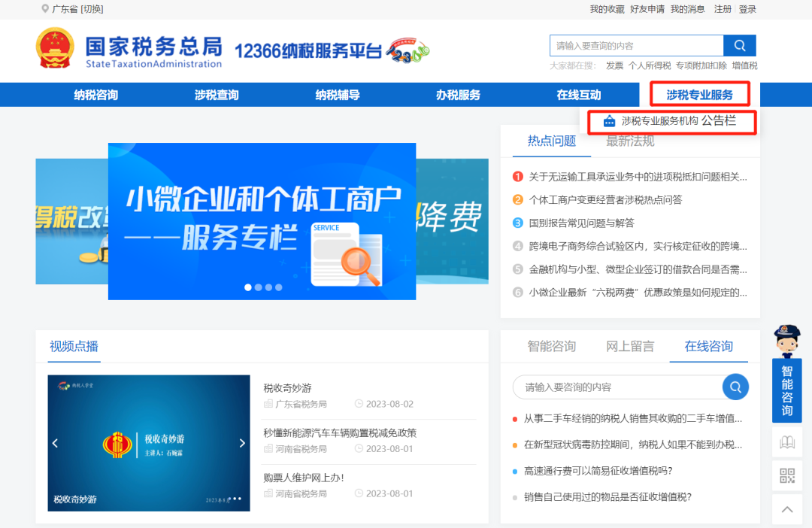Image resolution: width=812 pixels, height=528 pixels.
Task: Switch to the 网上留言 tab
Action: click(630, 346)
